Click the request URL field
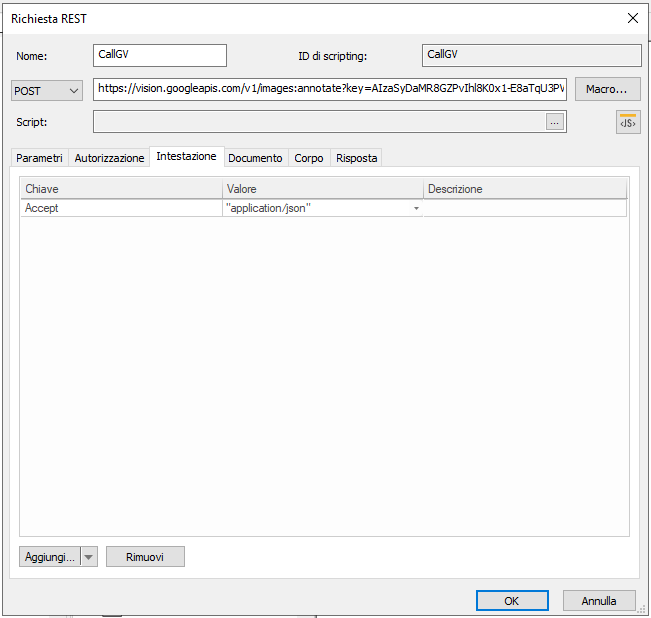The image size is (651, 618). 330,89
